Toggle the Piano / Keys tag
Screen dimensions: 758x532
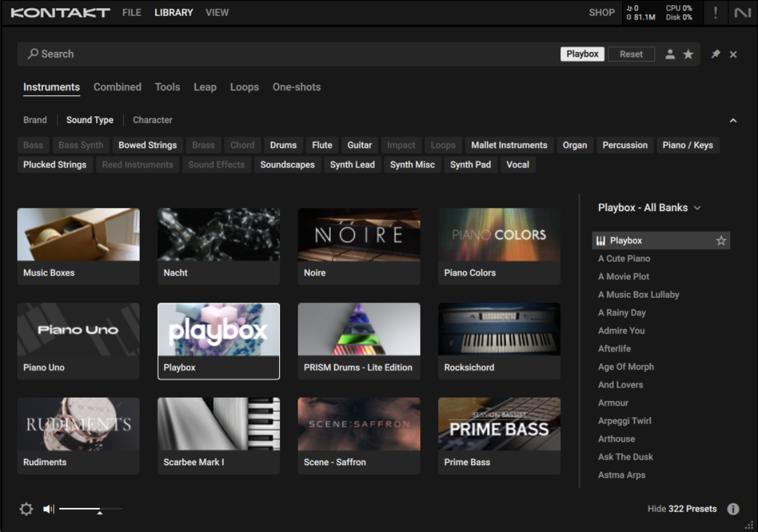pyautogui.click(x=688, y=145)
